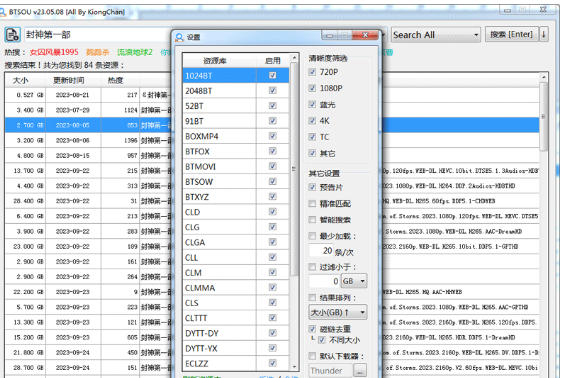This screenshot has width=563, height=378.
Task: Select the 21.800 GB result row
Action: point(88,353)
